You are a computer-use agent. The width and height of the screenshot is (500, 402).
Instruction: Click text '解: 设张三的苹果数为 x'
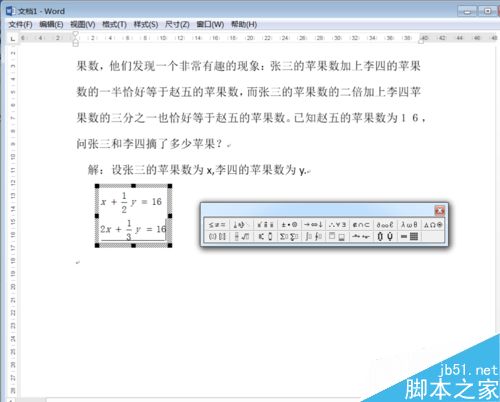[150, 170]
